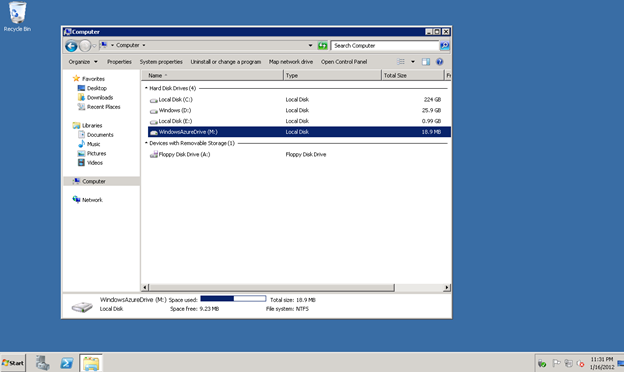
Task: Click the Back navigation arrow
Action: (71, 46)
